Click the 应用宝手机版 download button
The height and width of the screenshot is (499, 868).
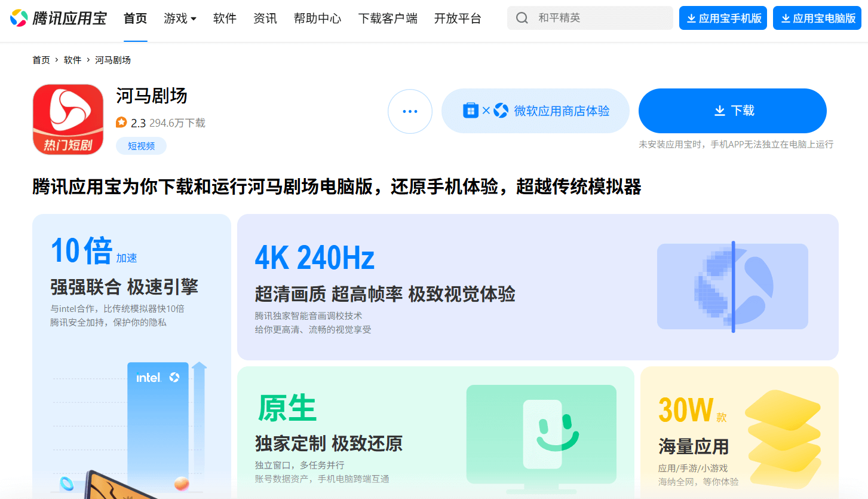point(723,18)
